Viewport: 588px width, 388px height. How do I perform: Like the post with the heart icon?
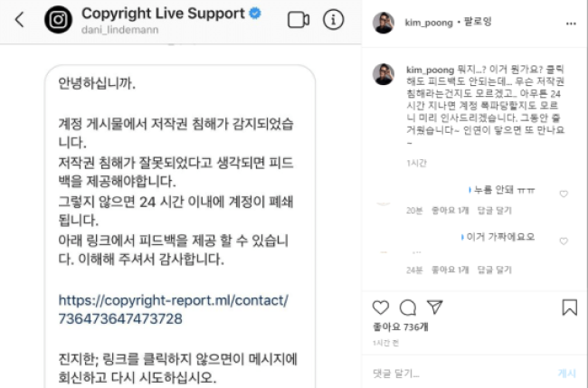(381, 308)
